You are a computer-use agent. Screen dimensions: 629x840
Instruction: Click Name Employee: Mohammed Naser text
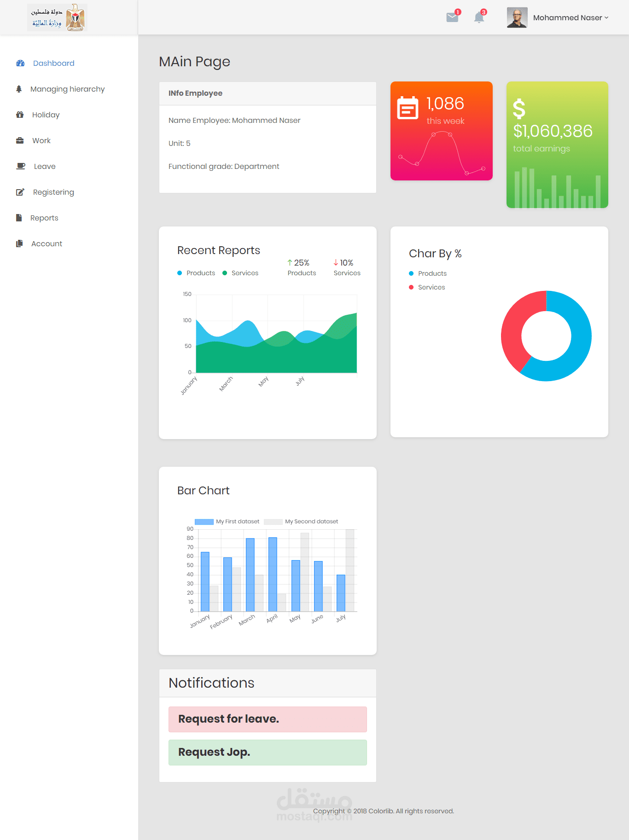[234, 120]
